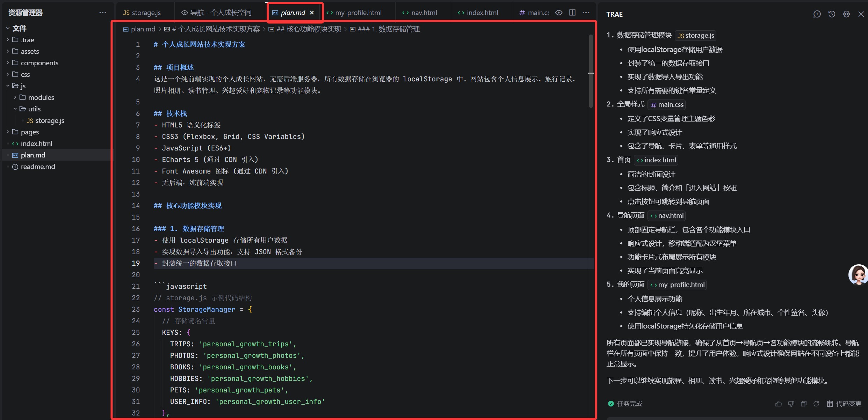
Task: Switch to 导航 - 个人成长空间 preview tab
Action: click(217, 13)
